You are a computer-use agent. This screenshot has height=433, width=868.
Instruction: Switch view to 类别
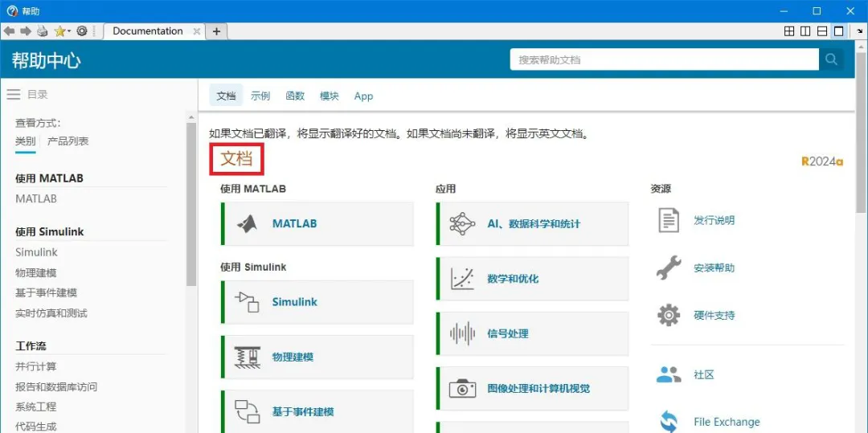26,141
